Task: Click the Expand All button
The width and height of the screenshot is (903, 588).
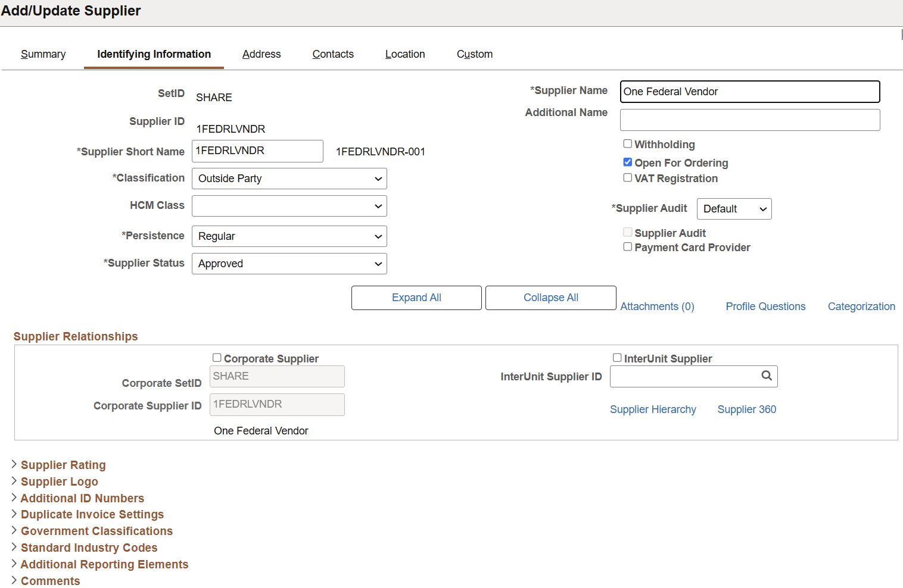Action: point(416,298)
